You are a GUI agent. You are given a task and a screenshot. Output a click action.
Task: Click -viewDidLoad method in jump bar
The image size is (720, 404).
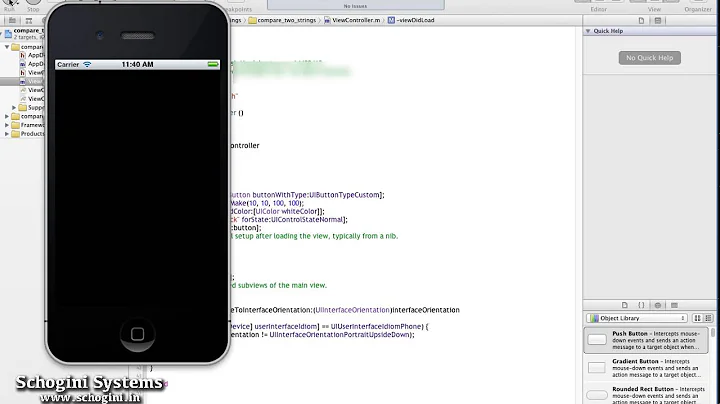coord(411,20)
